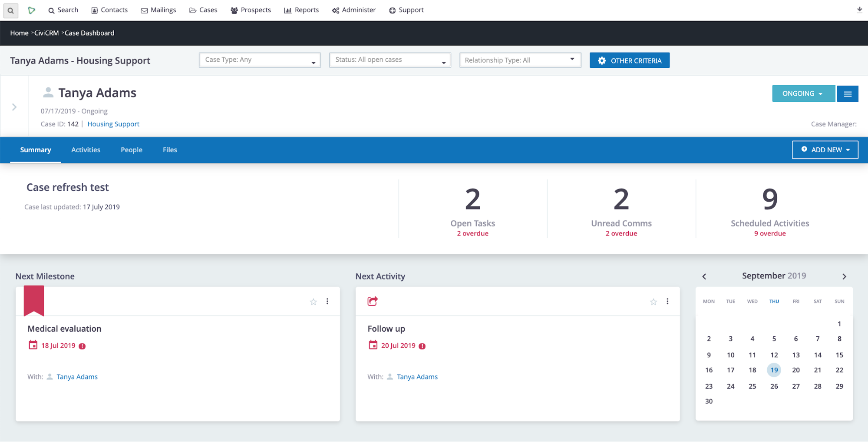Open the Prospects menu
Screen dimensions: 868x442
(251, 10)
